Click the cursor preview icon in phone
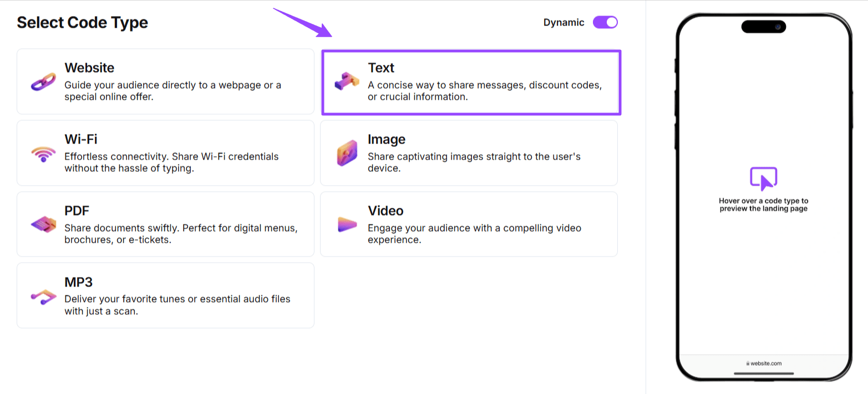Viewport: 868px width, 394px height. tap(763, 178)
